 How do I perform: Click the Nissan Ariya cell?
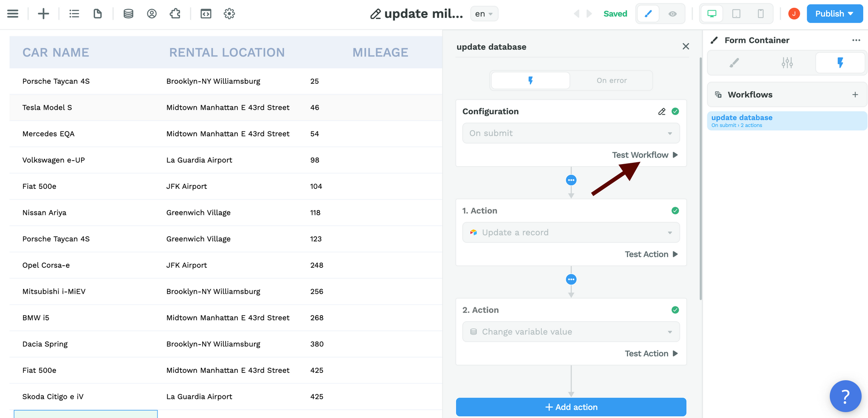44,213
